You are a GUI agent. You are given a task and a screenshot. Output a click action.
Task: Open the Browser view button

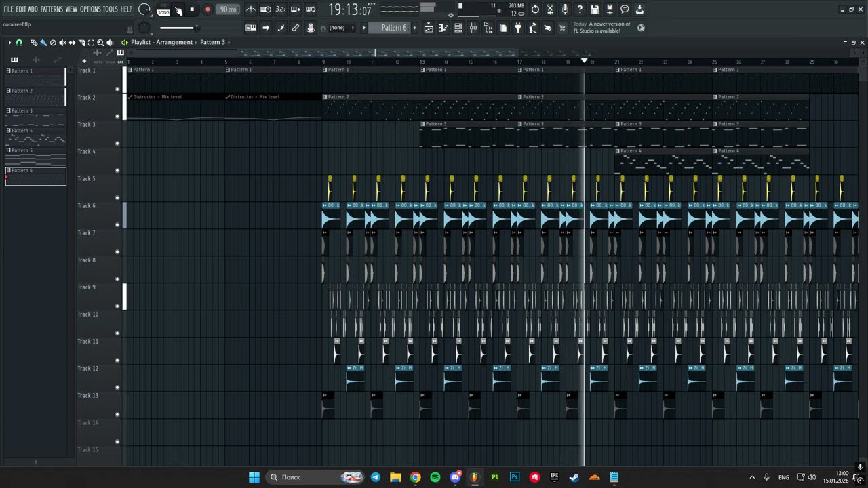click(488, 28)
